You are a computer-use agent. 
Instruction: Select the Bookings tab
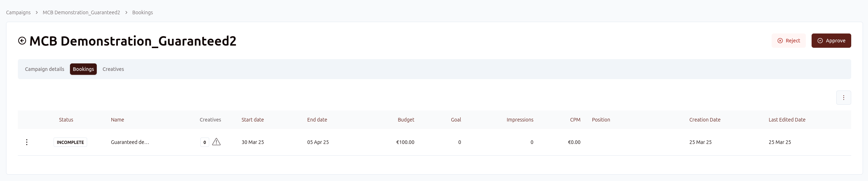(x=83, y=69)
